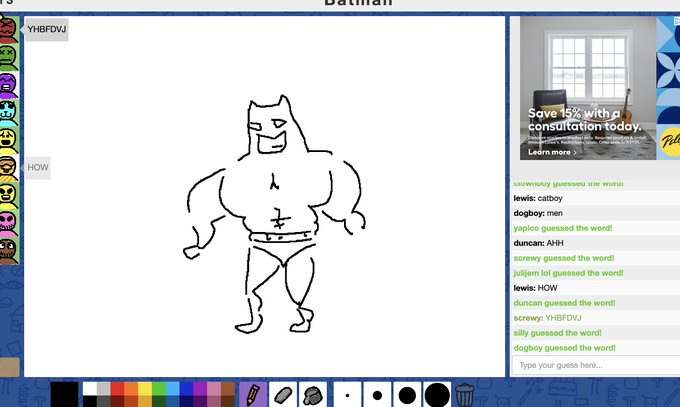Click the red angry player avatar
This screenshot has height=407, width=680.
9,30
